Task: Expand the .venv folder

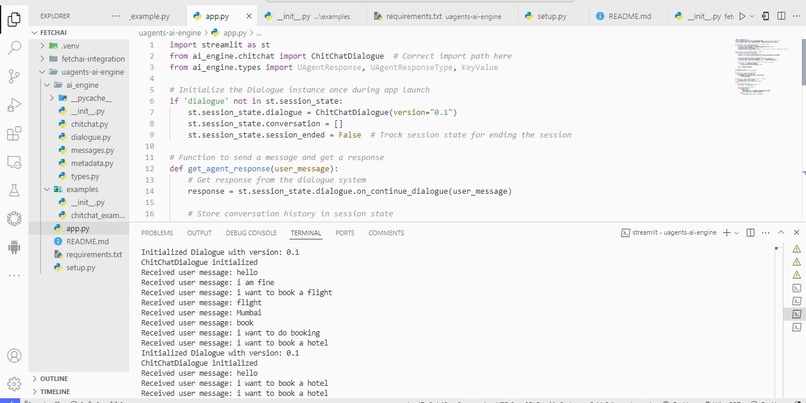Action: [x=77, y=45]
